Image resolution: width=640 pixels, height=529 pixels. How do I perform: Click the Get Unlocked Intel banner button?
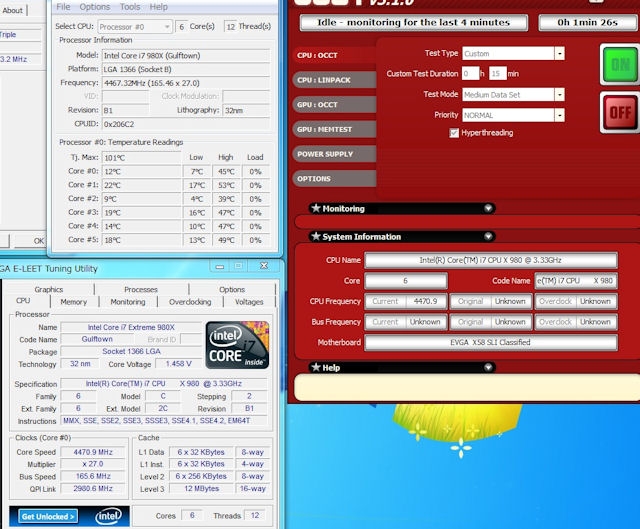click(48, 516)
